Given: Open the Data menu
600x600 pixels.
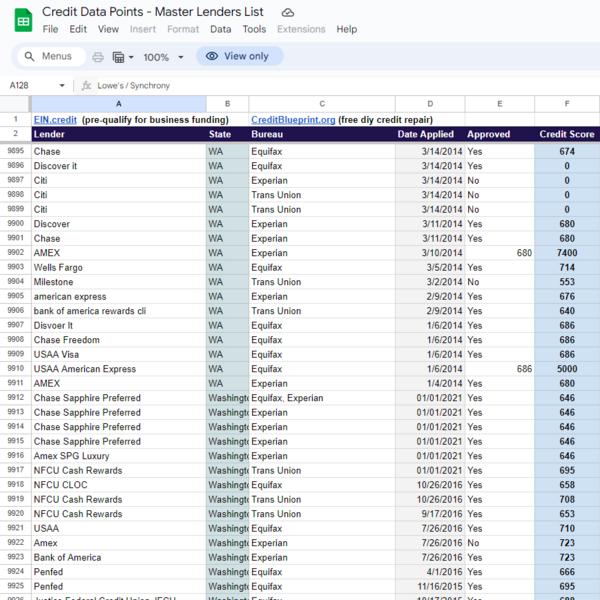Looking at the screenshot, I should pos(220,29).
